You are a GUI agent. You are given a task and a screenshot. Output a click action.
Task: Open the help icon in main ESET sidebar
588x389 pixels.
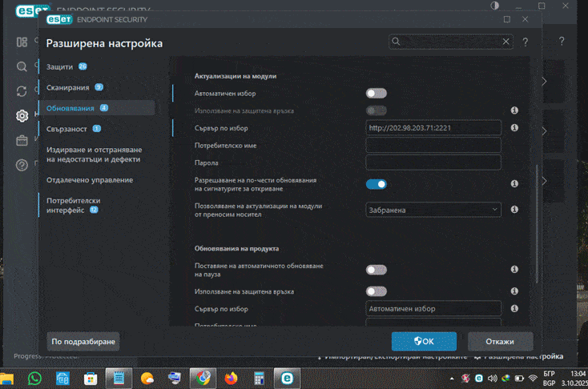pos(22,165)
